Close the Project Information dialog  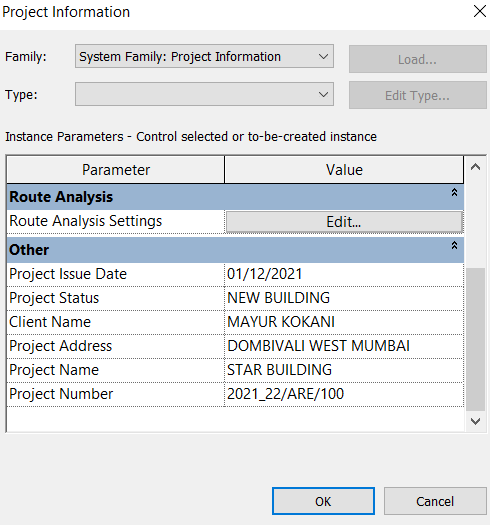(480, 11)
